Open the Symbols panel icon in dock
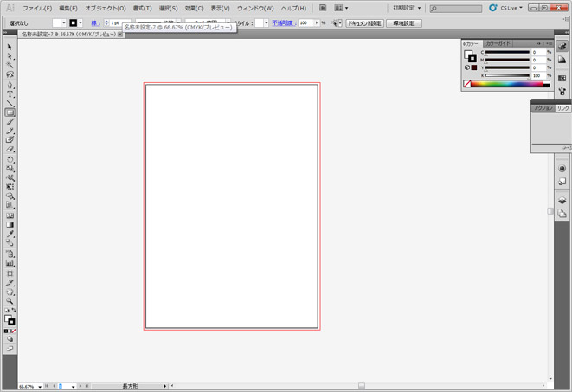Viewport: 572px width, 392px height. click(562, 91)
